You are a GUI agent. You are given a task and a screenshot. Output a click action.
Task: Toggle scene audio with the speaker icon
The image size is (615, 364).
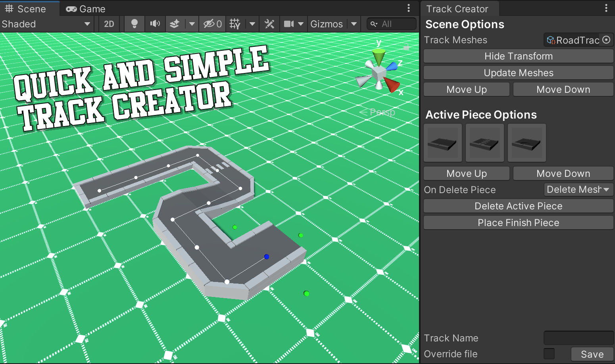point(155,24)
